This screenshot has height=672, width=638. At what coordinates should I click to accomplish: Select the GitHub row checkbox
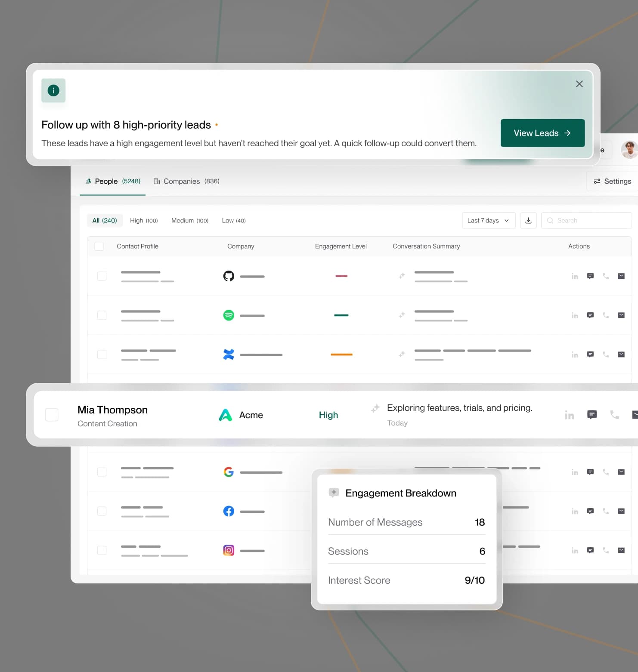[102, 276]
